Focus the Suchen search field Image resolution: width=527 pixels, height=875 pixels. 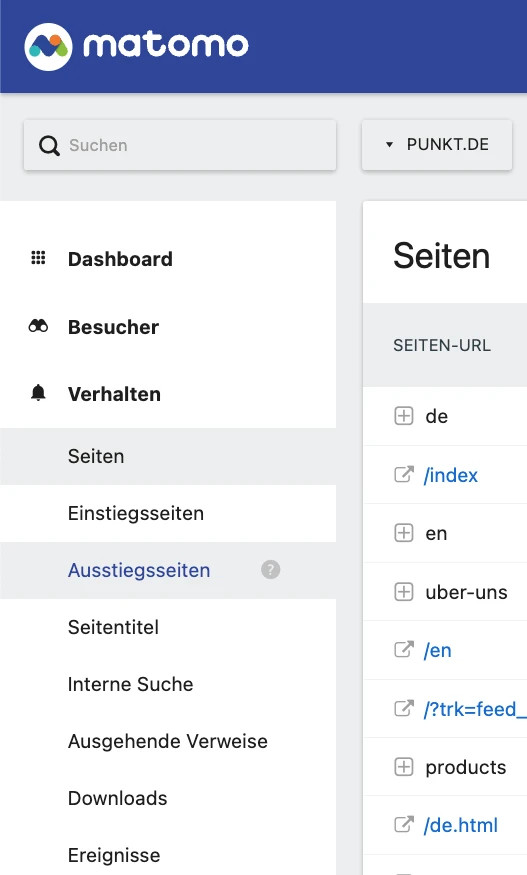[x=180, y=145]
